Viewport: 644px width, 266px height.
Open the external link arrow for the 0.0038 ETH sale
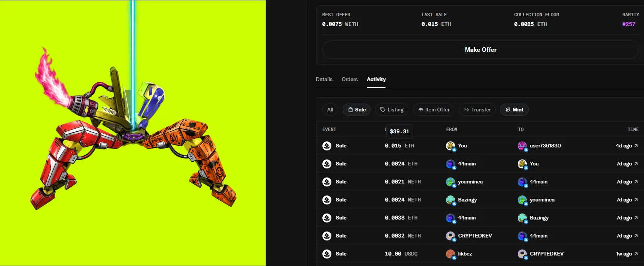point(636,218)
